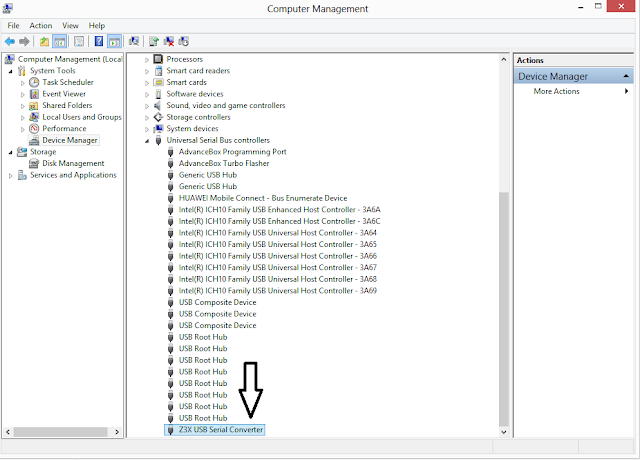Expand the Processors category arrow
640x460 pixels.
click(147, 60)
